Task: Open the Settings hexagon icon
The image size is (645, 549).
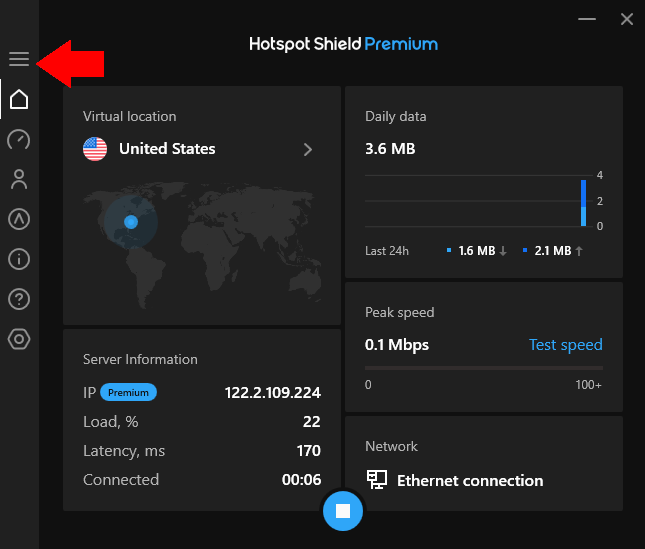Action: coord(19,339)
